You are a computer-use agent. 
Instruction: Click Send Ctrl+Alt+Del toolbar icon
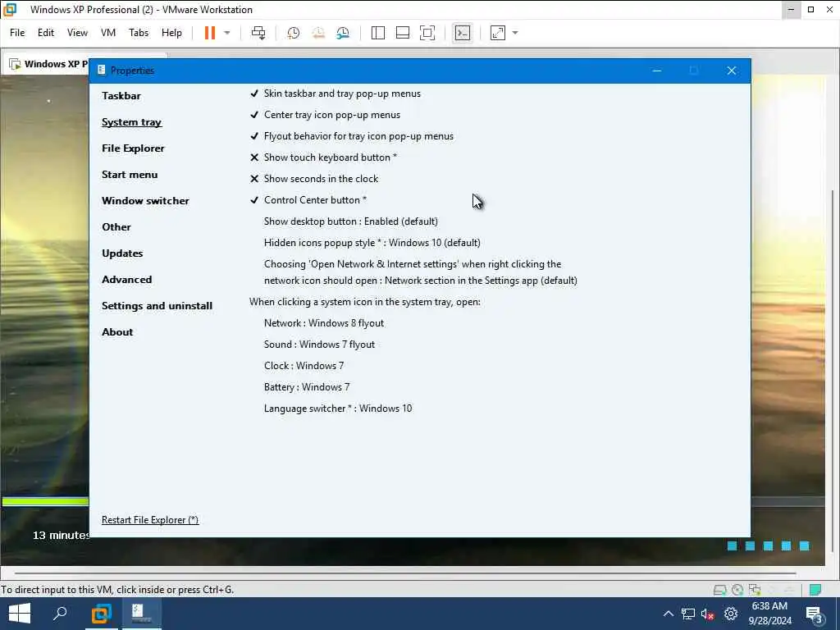[258, 33]
